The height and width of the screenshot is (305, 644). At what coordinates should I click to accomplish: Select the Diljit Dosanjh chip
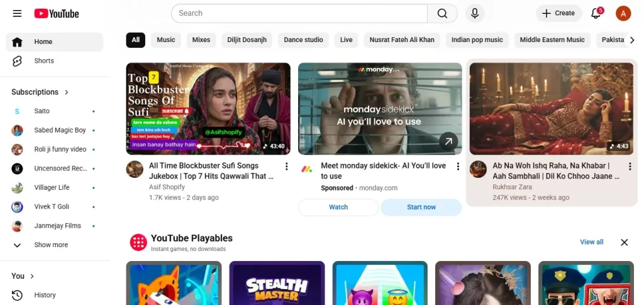(247, 40)
